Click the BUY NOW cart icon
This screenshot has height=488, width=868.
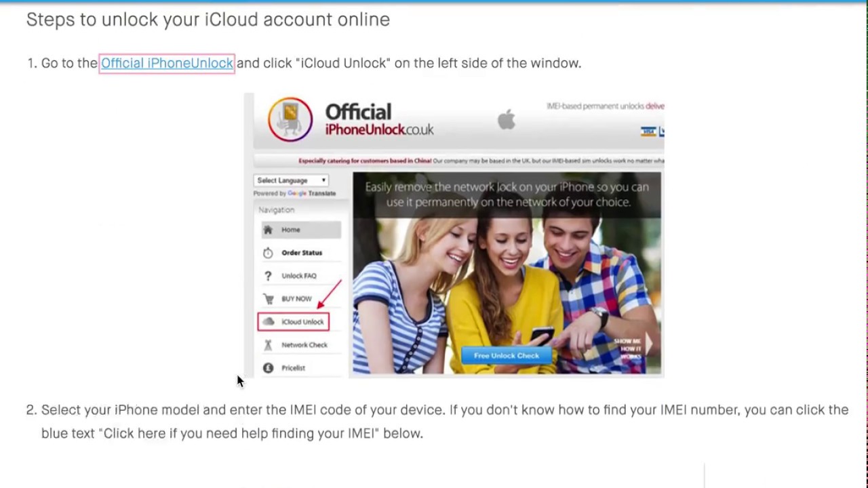pyautogui.click(x=268, y=299)
